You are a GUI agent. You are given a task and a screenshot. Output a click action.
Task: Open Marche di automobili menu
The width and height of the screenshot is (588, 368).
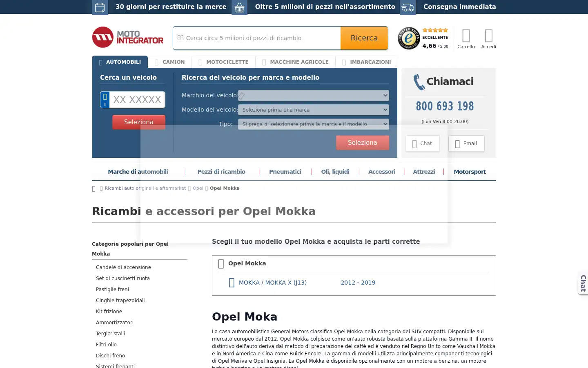[138, 172]
